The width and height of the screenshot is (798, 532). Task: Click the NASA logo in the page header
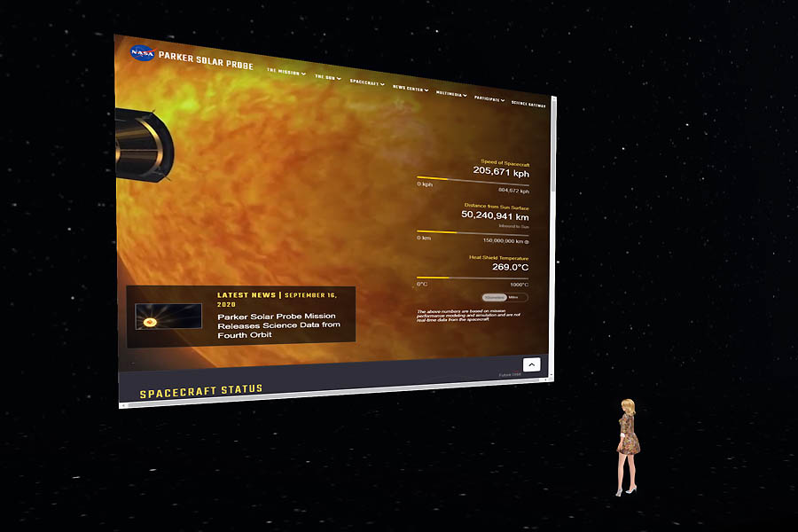(x=143, y=53)
